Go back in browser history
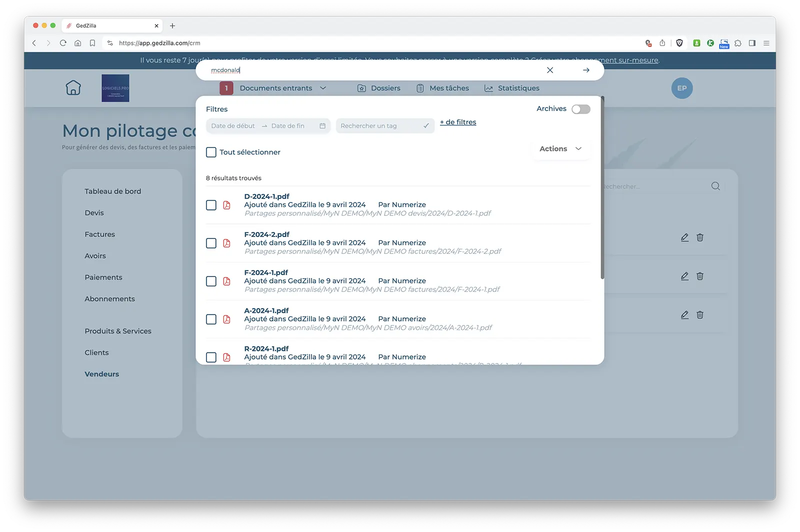The image size is (800, 532). point(34,43)
